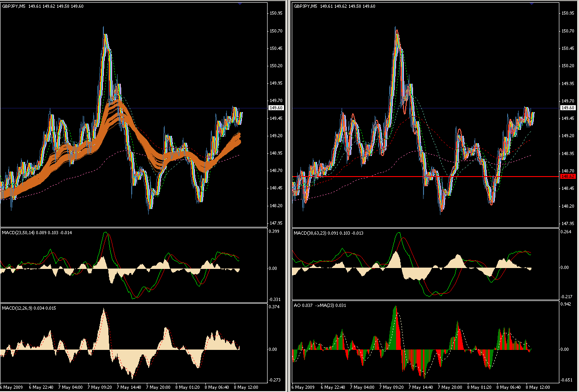Click the chart shift triangle atop the left chart

click(x=240, y=3)
